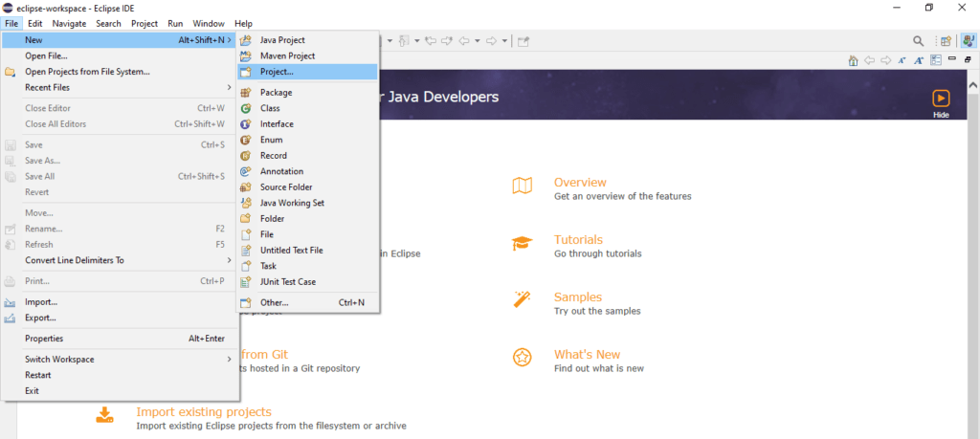Hide the welcome screen with Hide button
The height and width of the screenshot is (439, 980).
click(x=941, y=104)
